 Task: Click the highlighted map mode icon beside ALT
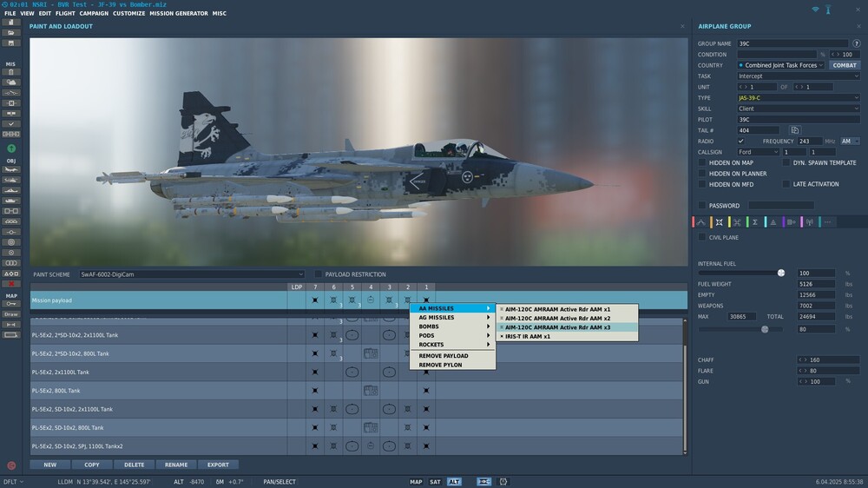(483, 482)
